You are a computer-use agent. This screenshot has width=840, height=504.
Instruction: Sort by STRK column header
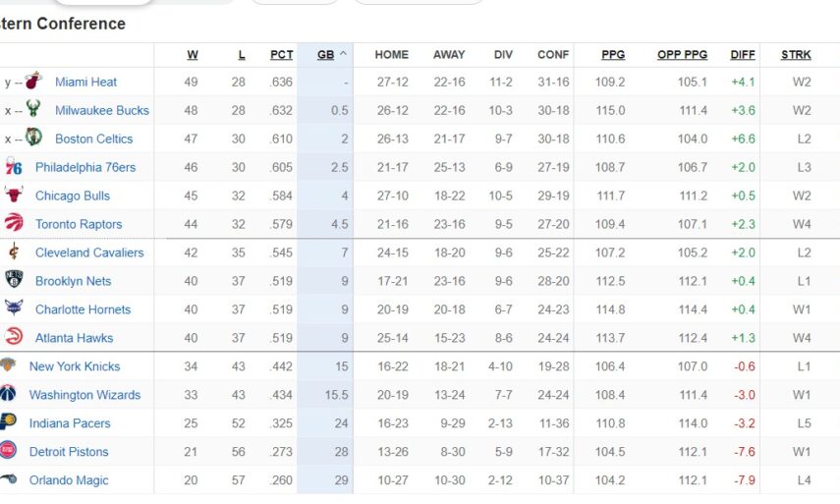tap(796, 55)
